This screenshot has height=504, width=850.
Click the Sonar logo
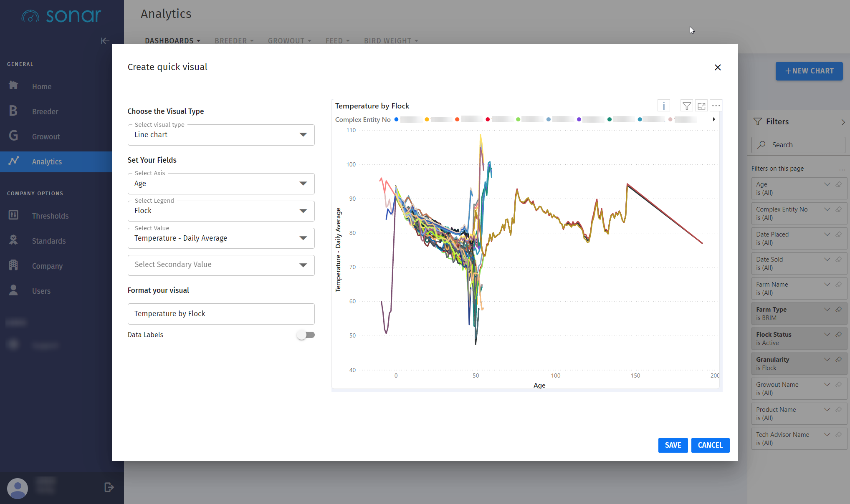point(61,16)
